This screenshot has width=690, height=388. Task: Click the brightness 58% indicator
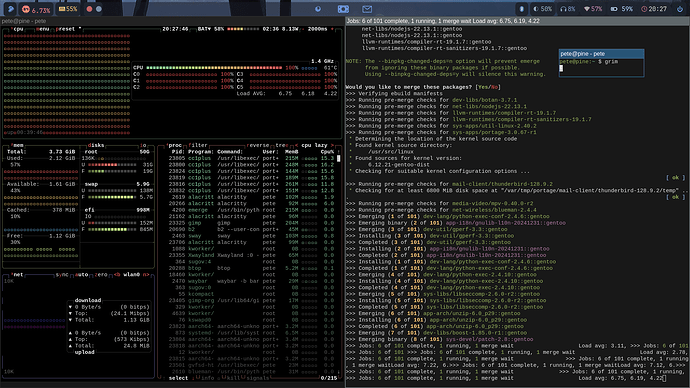(x=542, y=9)
